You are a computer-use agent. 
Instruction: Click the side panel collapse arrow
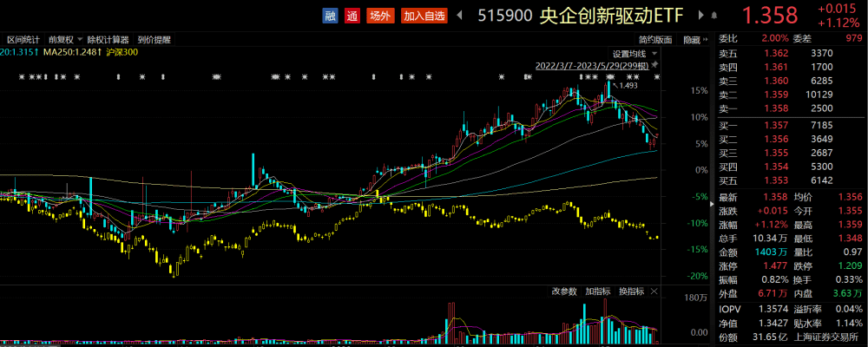[x=713, y=204]
